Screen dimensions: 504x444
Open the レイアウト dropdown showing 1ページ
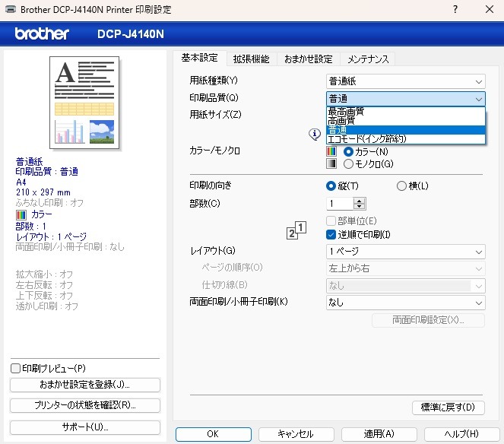[x=406, y=252]
